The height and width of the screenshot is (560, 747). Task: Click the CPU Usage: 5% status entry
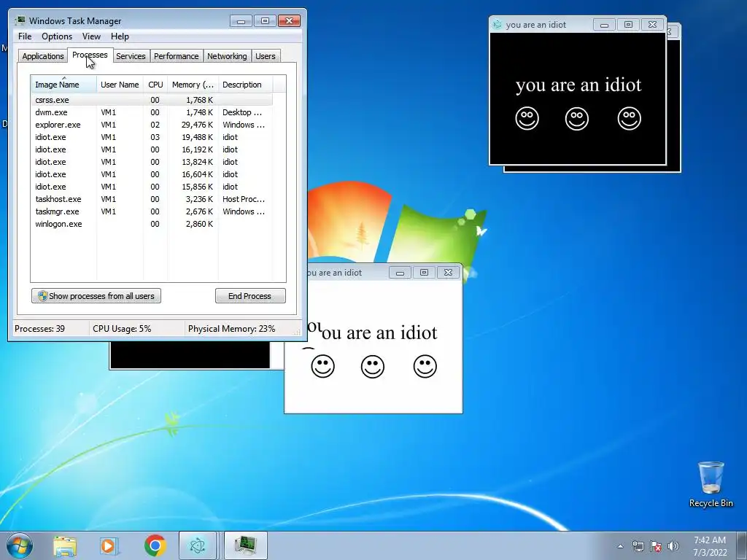click(x=136, y=329)
